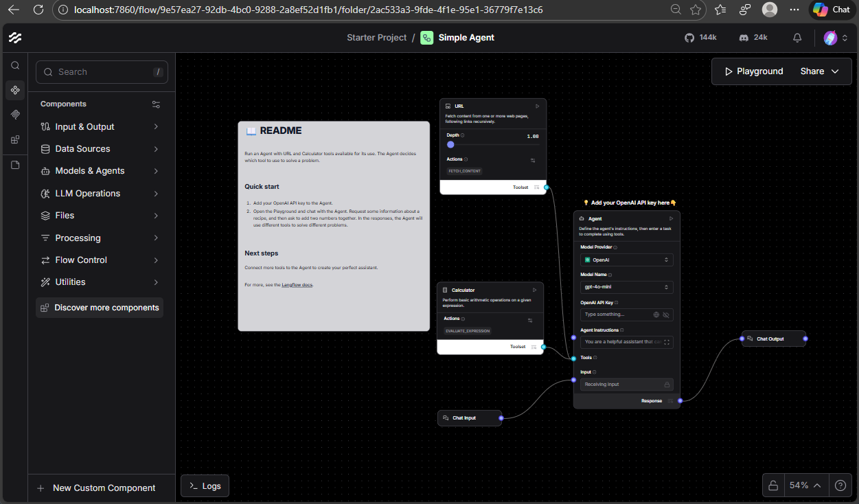This screenshot has width=859, height=504.
Task: Click the Playground button
Action: click(x=753, y=71)
